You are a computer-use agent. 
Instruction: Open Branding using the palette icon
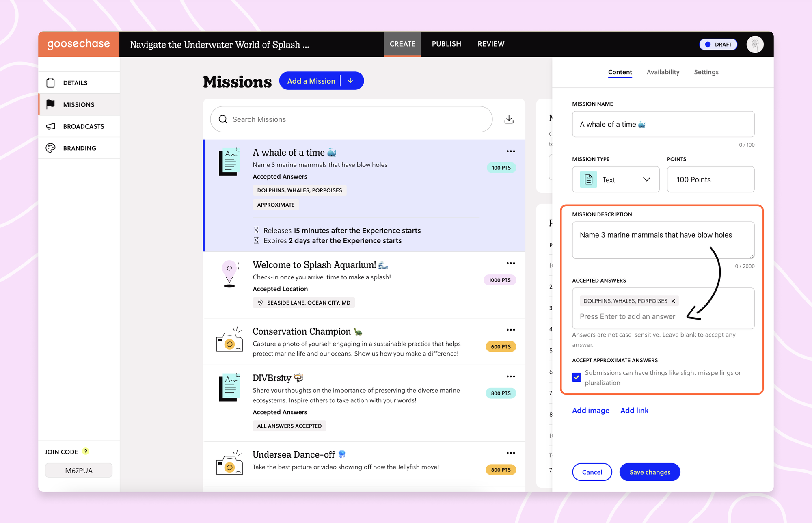pos(50,148)
